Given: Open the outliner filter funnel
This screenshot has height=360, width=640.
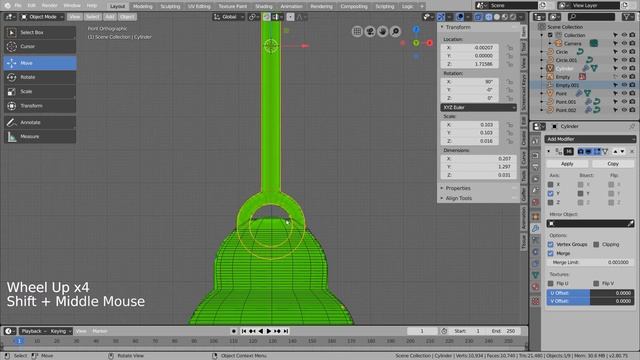Looking at the screenshot, I should (627, 17).
